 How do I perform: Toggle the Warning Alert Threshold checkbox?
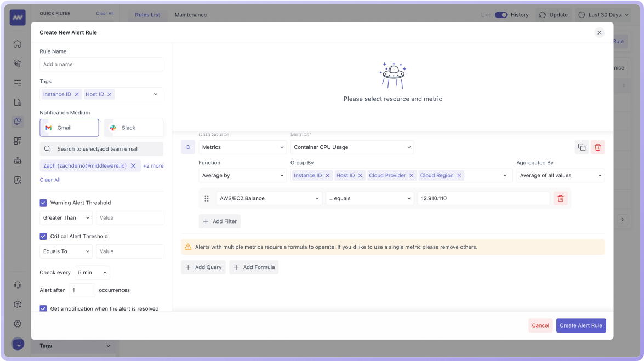pyautogui.click(x=43, y=203)
